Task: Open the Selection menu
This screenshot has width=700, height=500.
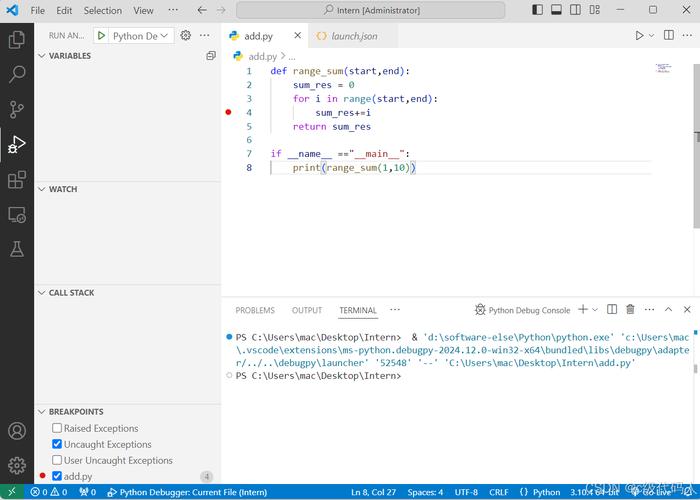Action: 102,10
